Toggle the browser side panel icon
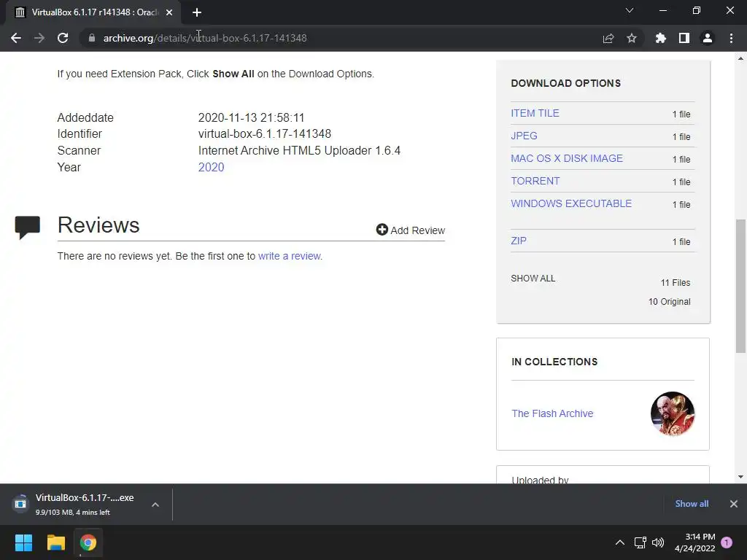747x560 pixels. pos(684,38)
